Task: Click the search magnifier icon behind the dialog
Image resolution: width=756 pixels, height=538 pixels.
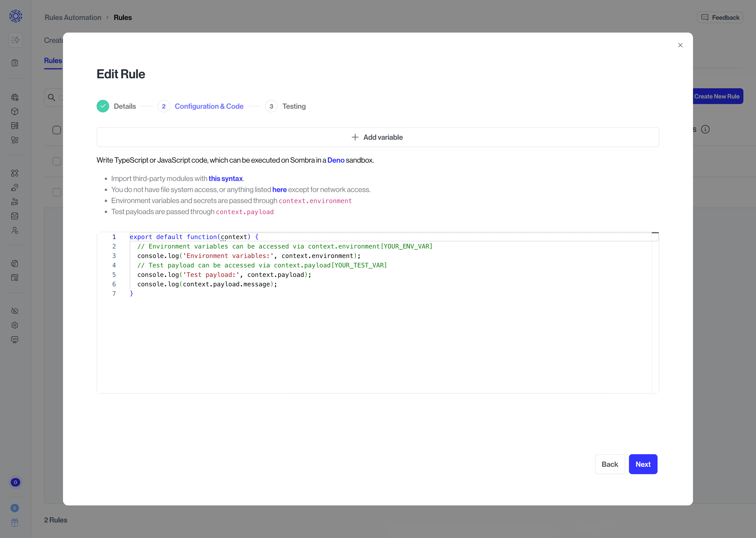Action: 51,97
